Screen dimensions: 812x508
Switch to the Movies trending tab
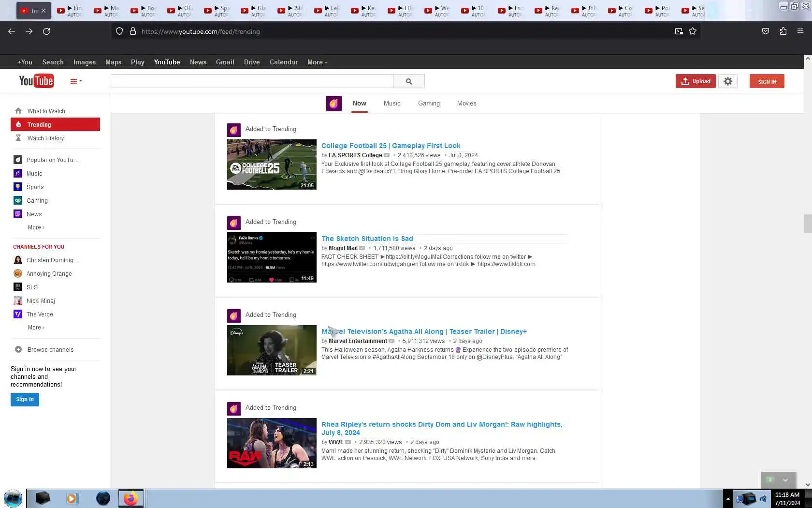pyautogui.click(x=466, y=103)
